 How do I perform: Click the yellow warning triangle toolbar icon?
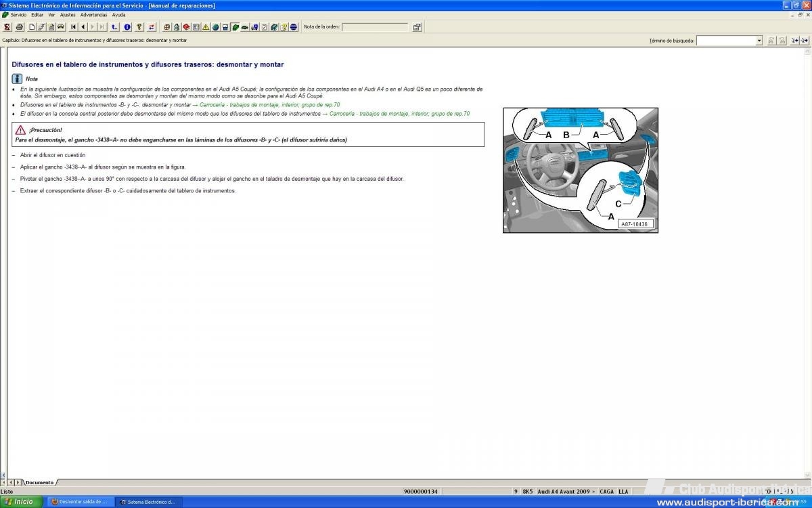coord(206,27)
